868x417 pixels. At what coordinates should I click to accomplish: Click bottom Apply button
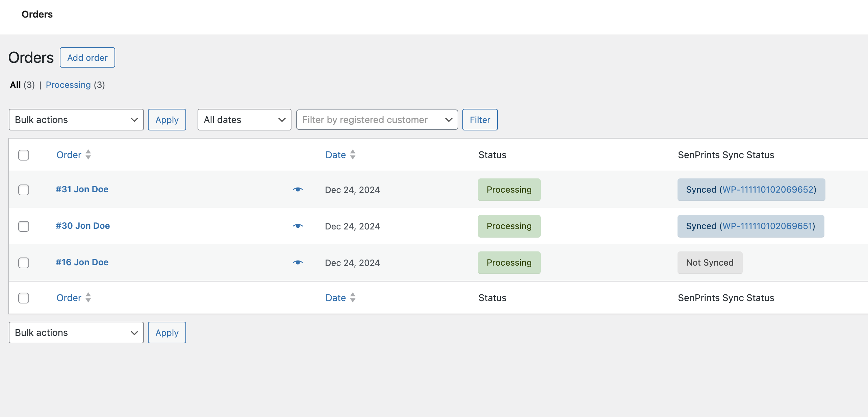coord(167,333)
